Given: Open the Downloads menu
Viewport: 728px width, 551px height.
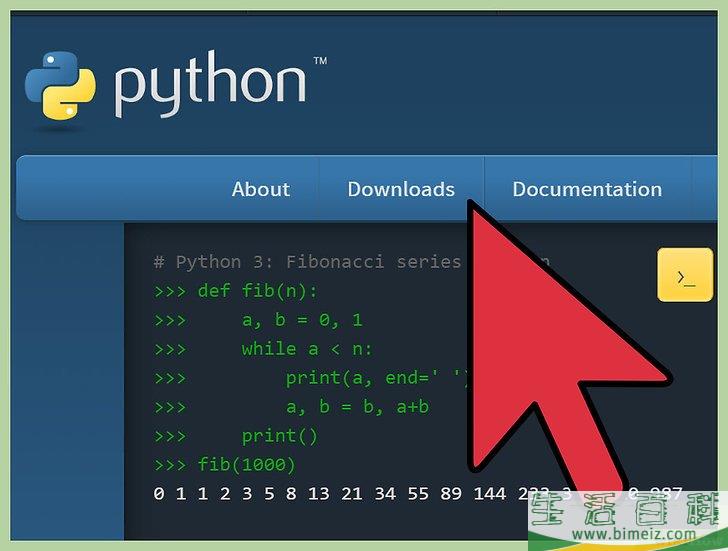Looking at the screenshot, I should coord(401,189).
